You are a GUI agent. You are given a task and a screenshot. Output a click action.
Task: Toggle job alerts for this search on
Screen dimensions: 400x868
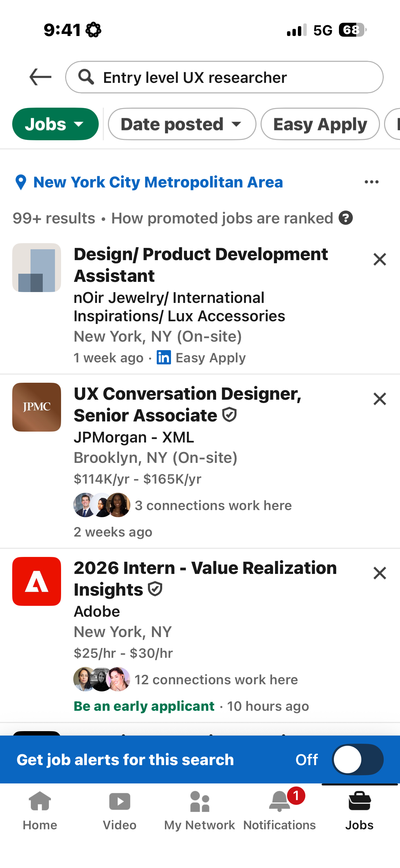[x=358, y=759]
